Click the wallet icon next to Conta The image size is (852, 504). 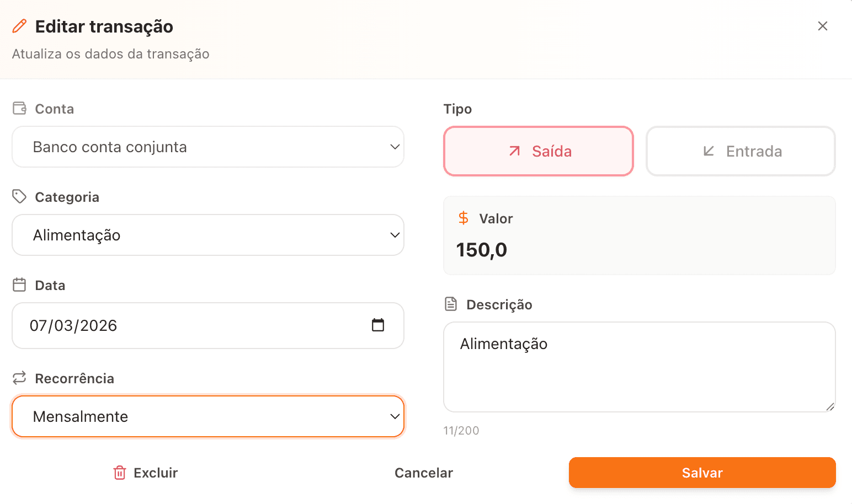(x=19, y=108)
